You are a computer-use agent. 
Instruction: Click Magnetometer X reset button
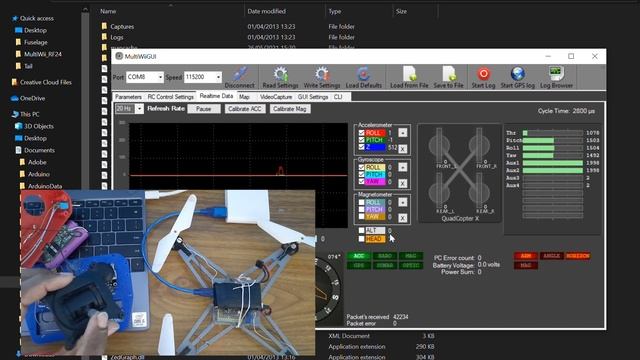[402, 218]
